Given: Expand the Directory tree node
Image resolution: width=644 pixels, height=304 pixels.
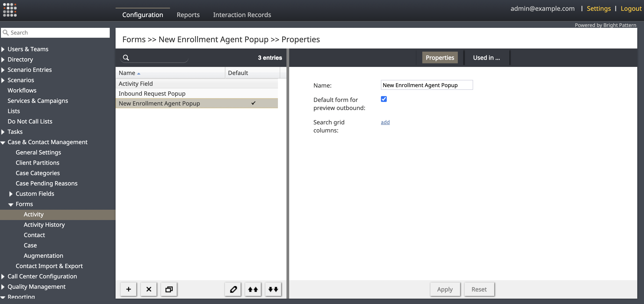Looking at the screenshot, I should (3, 60).
